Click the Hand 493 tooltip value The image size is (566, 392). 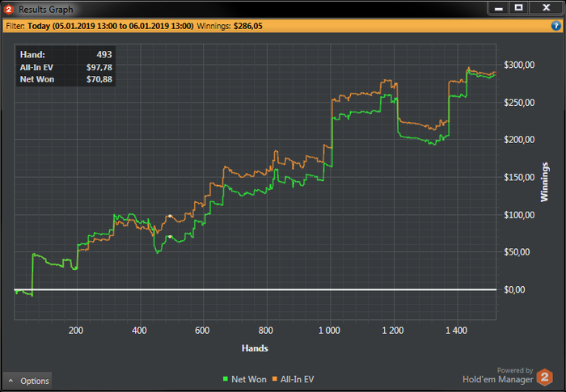[x=104, y=54]
